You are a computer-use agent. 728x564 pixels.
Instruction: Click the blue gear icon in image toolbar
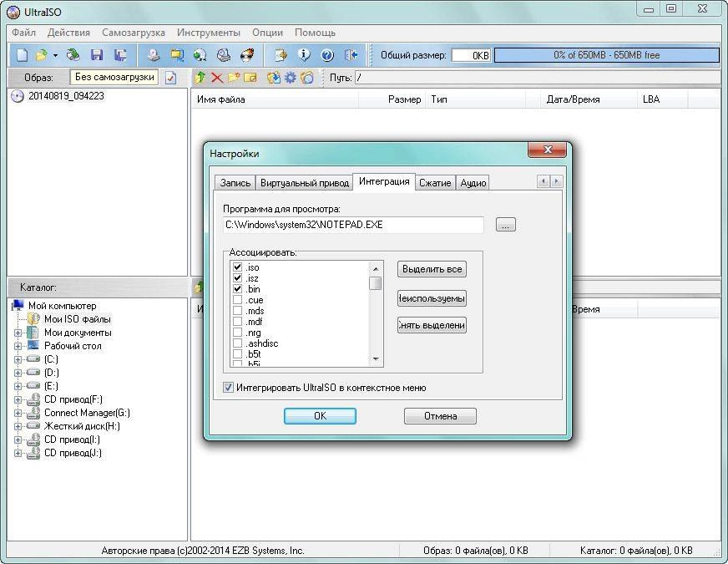[x=291, y=78]
